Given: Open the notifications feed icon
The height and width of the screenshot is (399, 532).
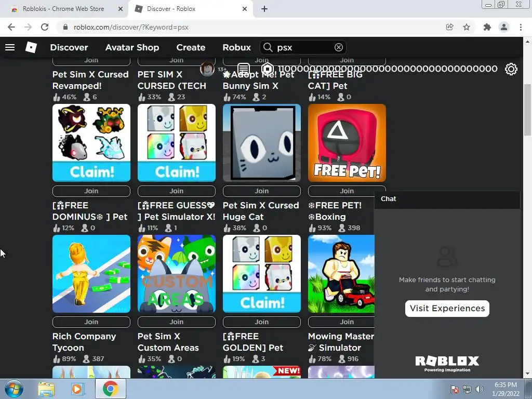Looking at the screenshot, I should coord(243,69).
